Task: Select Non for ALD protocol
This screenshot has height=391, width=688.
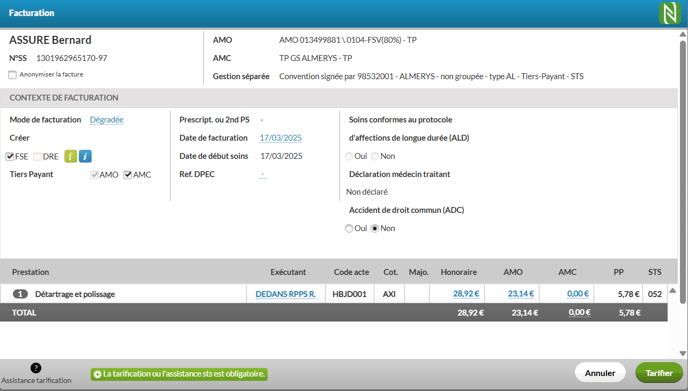Action: click(x=375, y=156)
